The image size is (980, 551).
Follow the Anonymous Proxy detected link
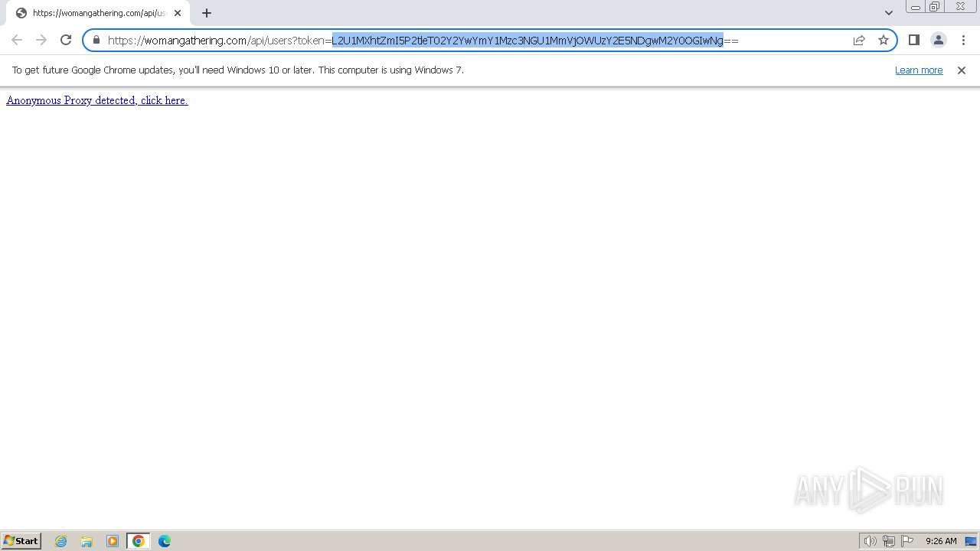(x=97, y=100)
